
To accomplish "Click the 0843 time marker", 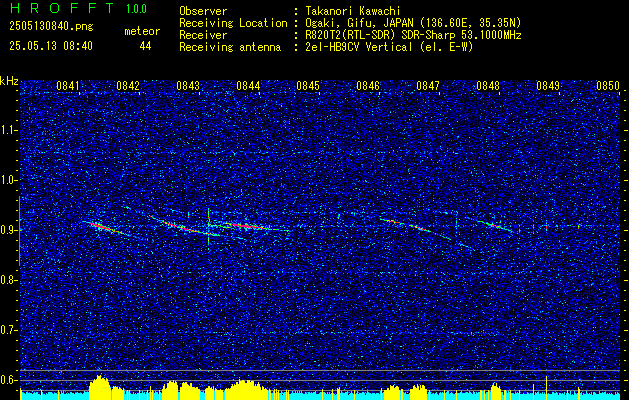I will [x=188, y=86].
